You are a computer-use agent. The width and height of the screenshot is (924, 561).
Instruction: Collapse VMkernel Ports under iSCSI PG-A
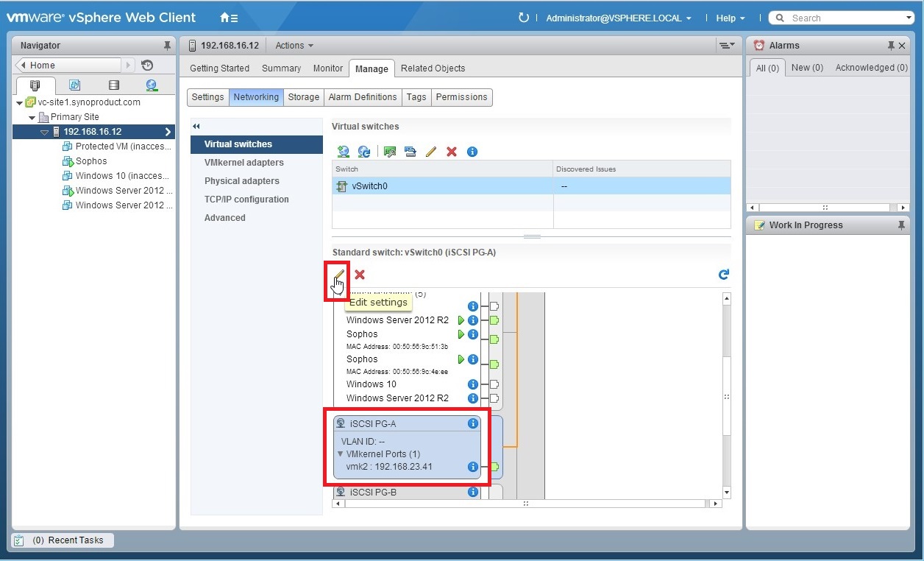(340, 454)
